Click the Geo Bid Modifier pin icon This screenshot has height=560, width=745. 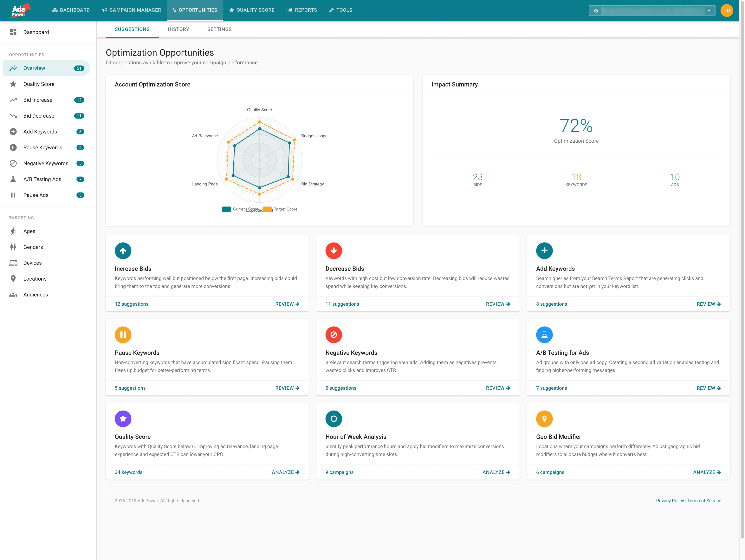pyautogui.click(x=544, y=419)
